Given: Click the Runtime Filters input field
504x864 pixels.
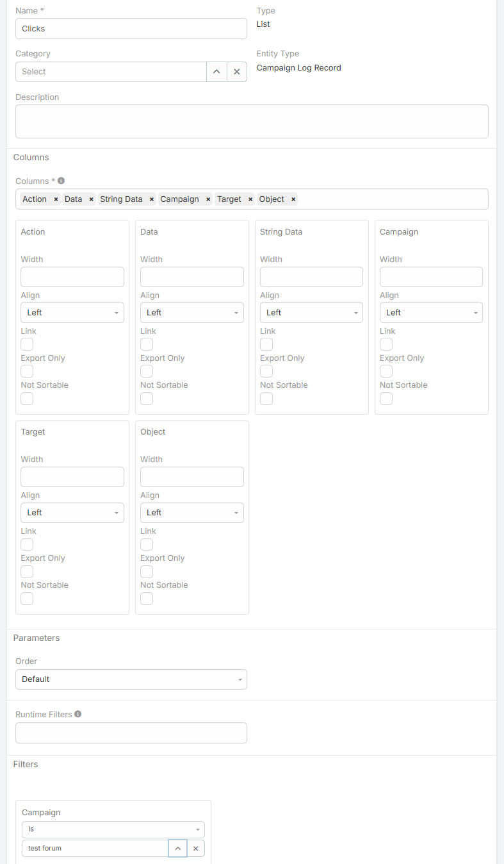Looking at the screenshot, I should pyautogui.click(x=131, y=733).
